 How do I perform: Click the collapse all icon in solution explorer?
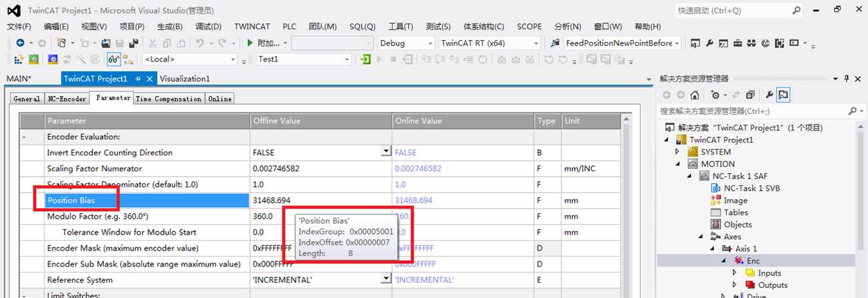[x=750, y=95]
